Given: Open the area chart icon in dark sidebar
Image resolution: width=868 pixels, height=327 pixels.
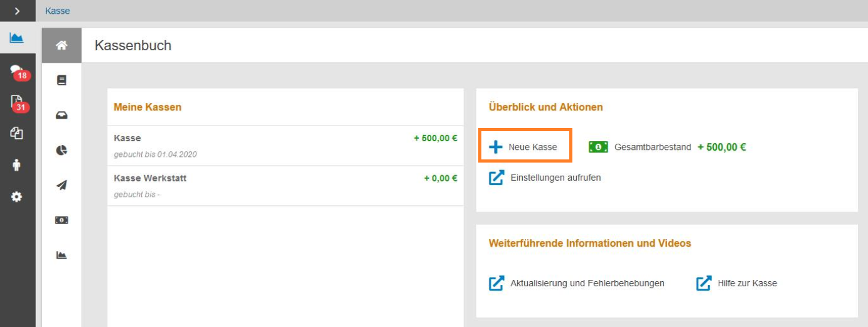Looking at the screenshot, I should click(x=17, y=38).
